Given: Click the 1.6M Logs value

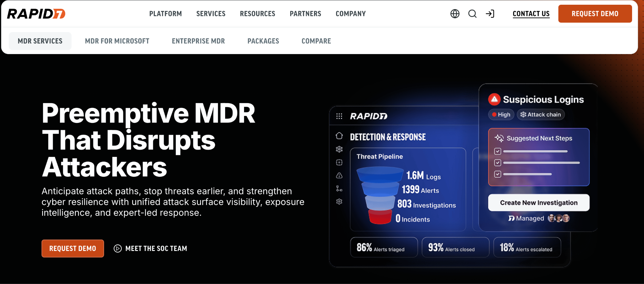Looking at the screenshot, I should pyautogui.click(x=423, y=175).
